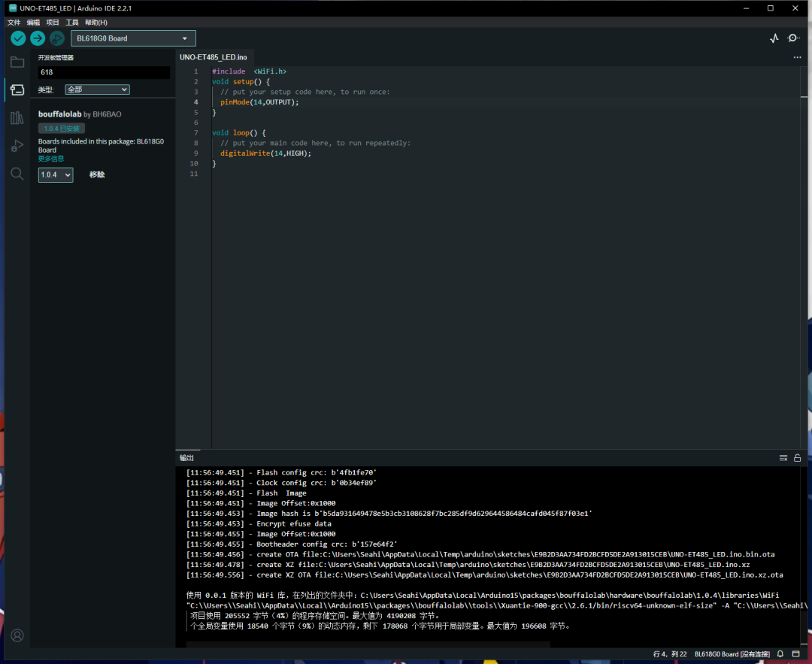The image size is (812, 664).
Task: Open the 工具 menu
Action: [72, 23]
